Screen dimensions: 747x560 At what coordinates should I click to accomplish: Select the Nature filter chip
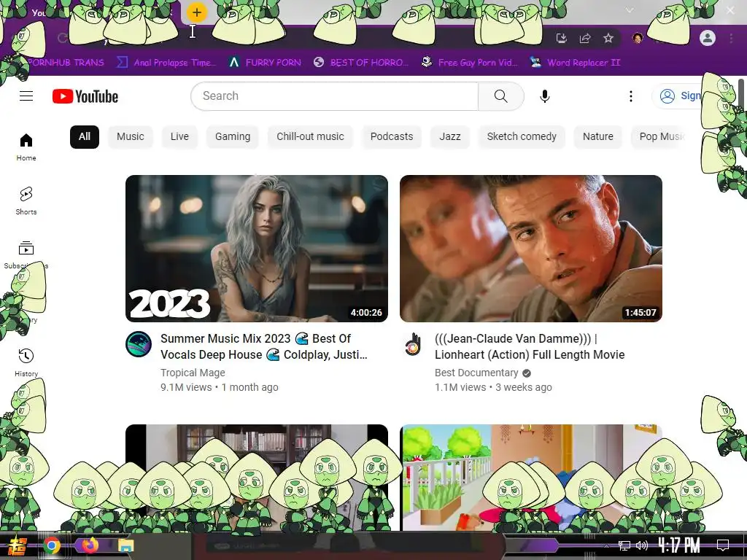598,136
